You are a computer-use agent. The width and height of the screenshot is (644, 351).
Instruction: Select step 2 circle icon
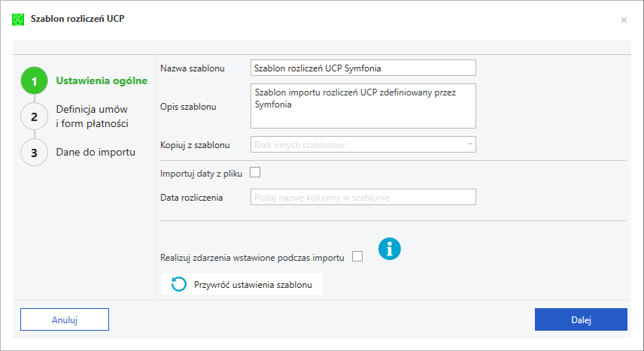35,116
